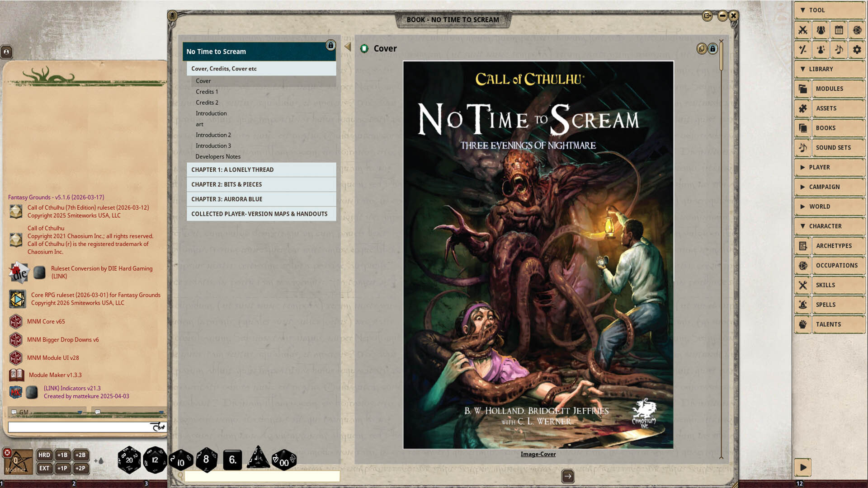Toggle the +2P penalty die button
The width and height of the screenshot is (868, 488).
coord(80,468)
